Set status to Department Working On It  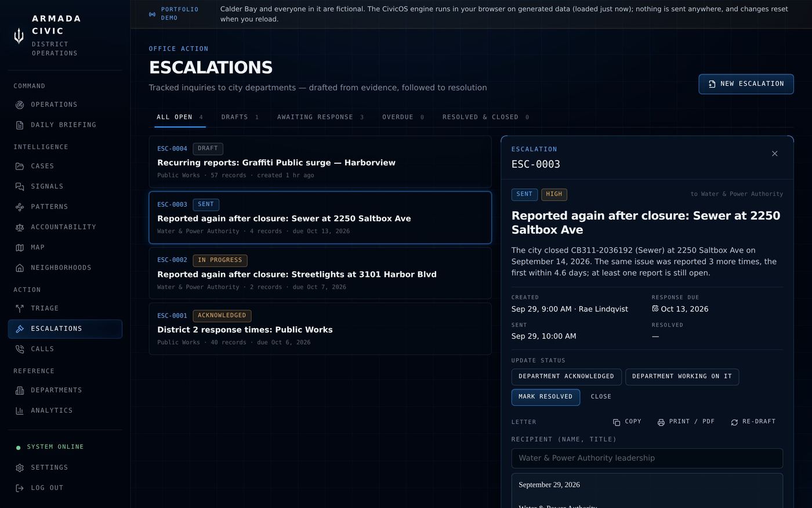coord(682,377)
